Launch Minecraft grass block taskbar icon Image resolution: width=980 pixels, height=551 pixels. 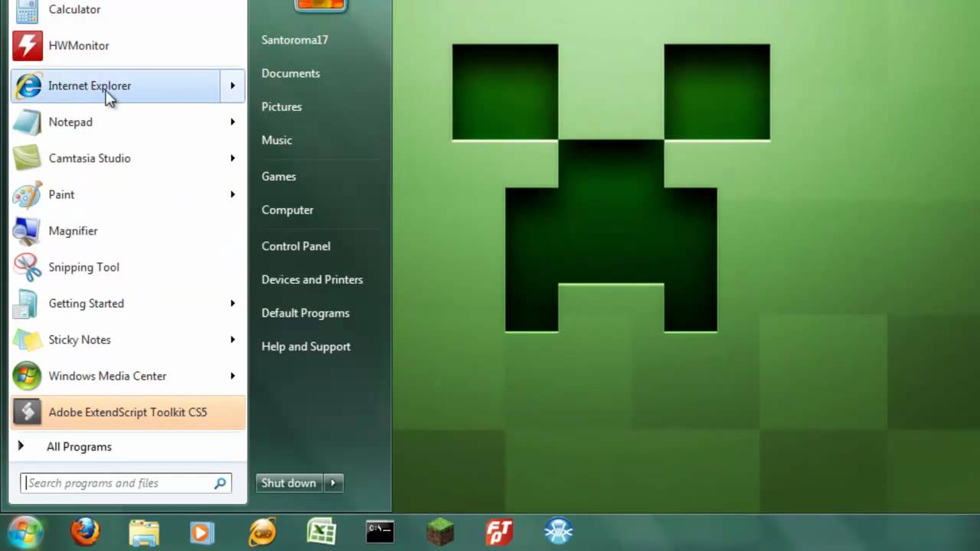[440, 532]
